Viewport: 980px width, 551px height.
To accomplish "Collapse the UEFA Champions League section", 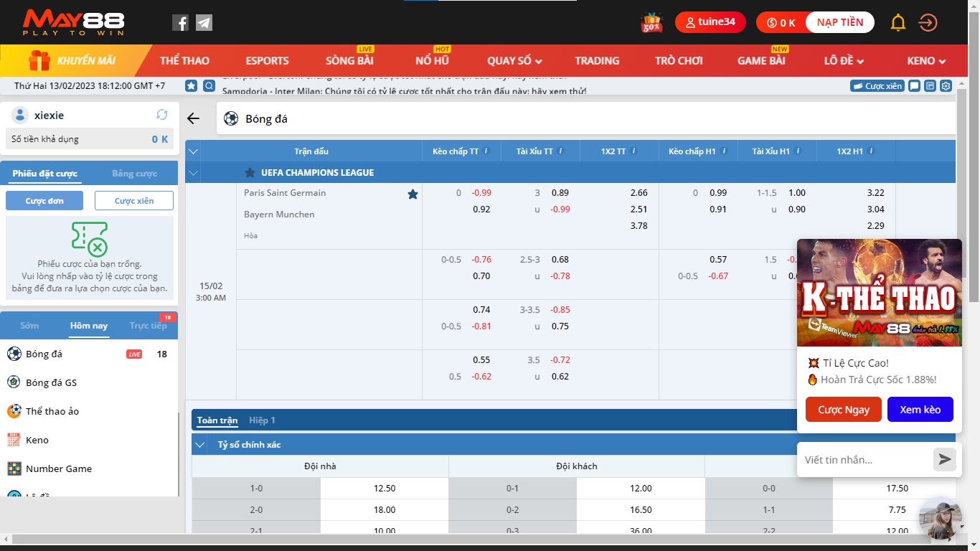I will tap(192, 173).
